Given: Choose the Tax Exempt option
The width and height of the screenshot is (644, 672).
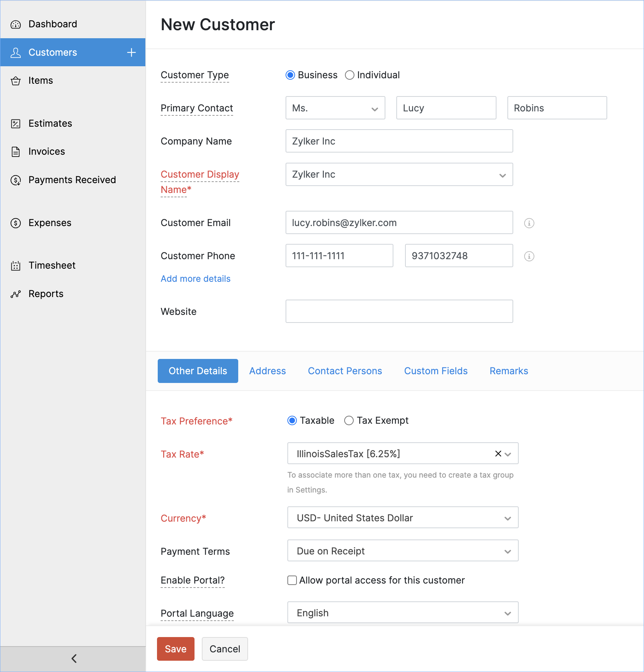Looking at the screenshot, I should click(x=349, y=420).
